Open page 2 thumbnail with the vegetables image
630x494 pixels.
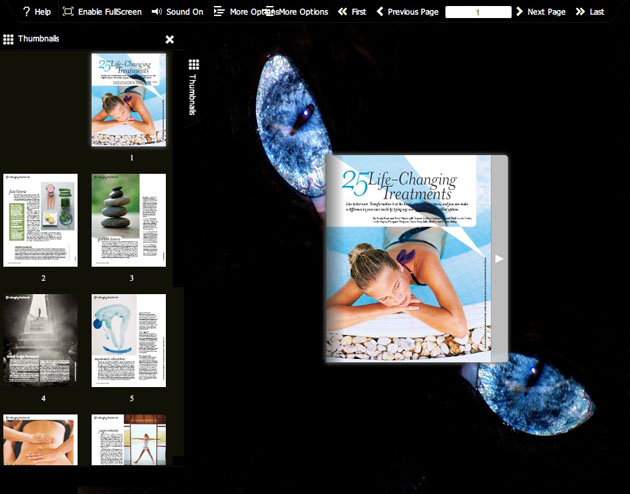point(41,220)
